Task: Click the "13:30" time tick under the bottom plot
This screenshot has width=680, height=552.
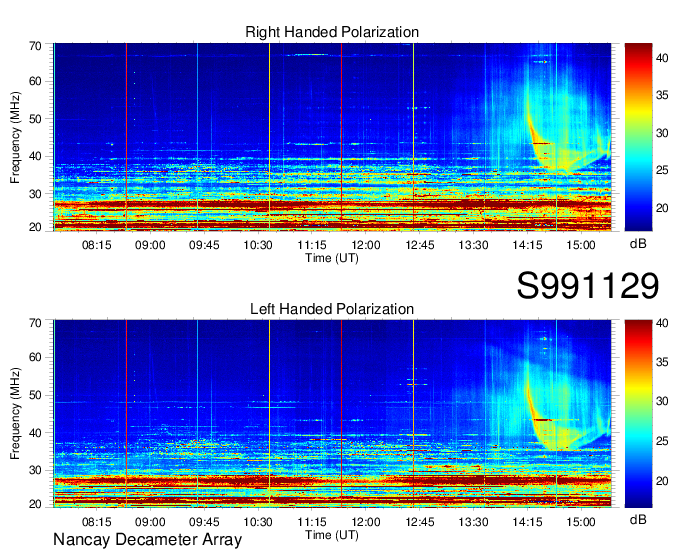Action: [474, 522]
